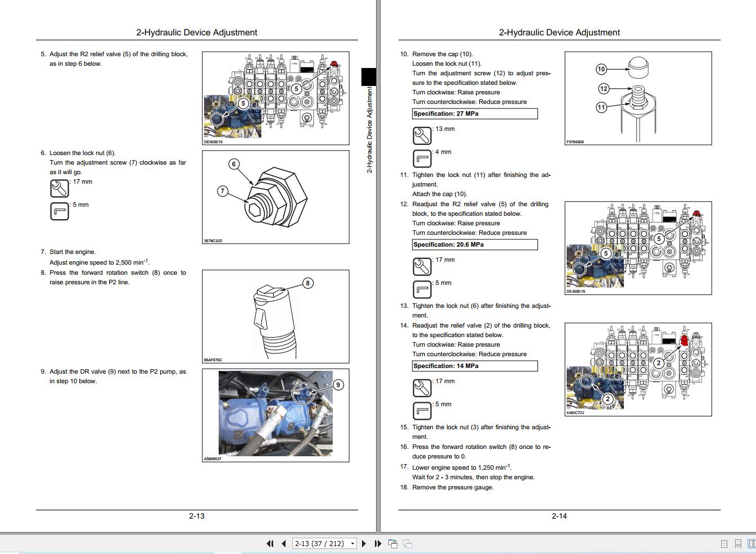Toggle the two-page side-by-side view
The height and width of the screenshot is (554, 756).
(x=752, y=543)
